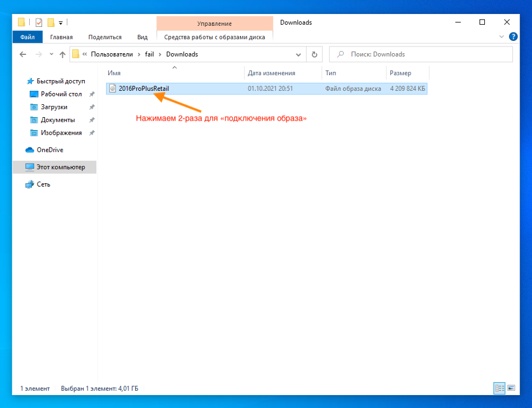Open Сеть in the navigation pane
Viewport: 532px width, 408px height.
pos(43,184)
